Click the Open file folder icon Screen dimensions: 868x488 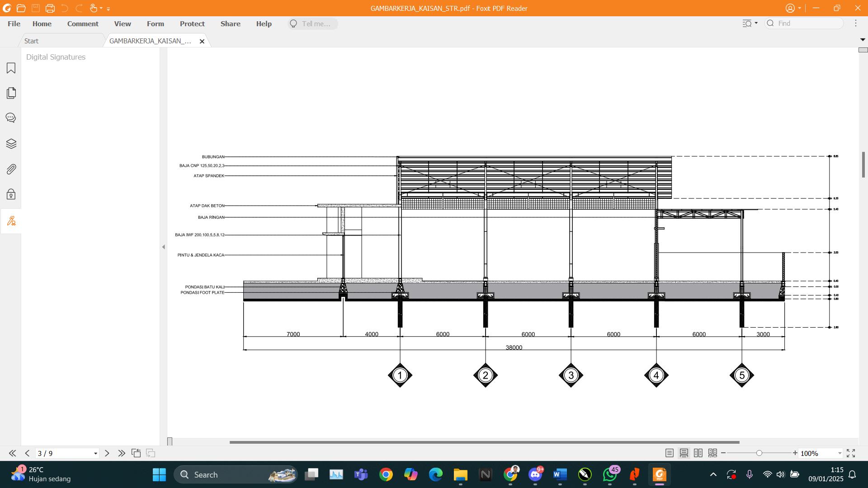21,8
